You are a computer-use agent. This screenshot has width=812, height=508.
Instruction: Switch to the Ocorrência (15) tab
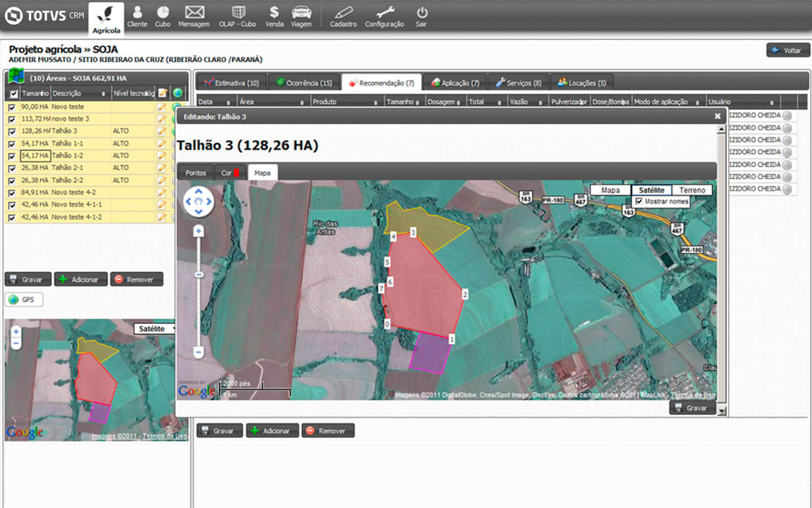tap(304, 83)
